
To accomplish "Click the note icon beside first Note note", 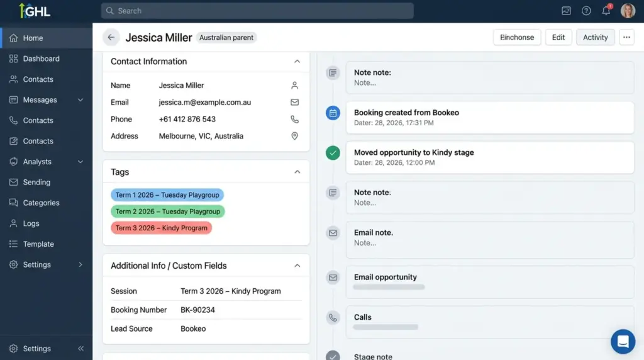I will coord(333,73).
